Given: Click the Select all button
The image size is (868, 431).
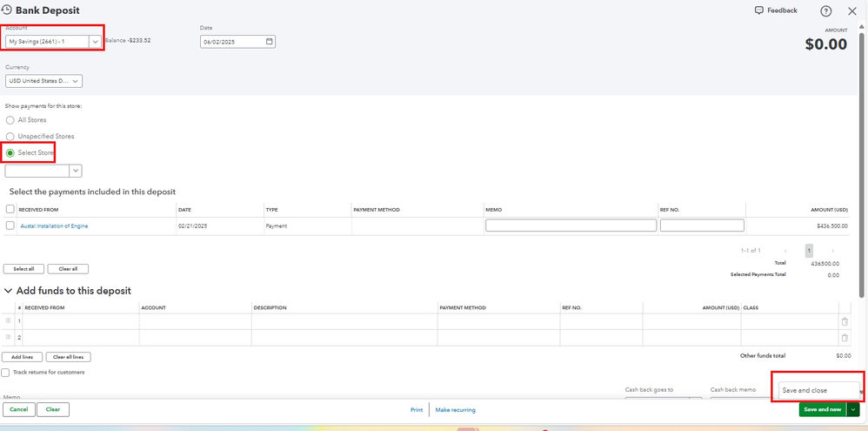Looking at the screenshot, I should tap(23, 269).
